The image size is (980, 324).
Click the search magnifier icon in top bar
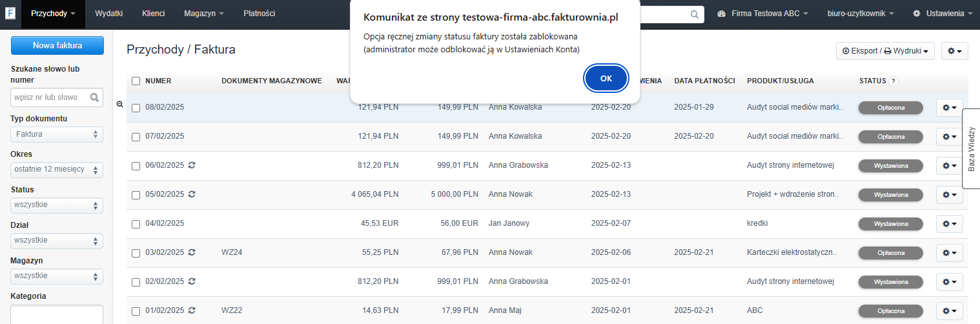point(695,14)
